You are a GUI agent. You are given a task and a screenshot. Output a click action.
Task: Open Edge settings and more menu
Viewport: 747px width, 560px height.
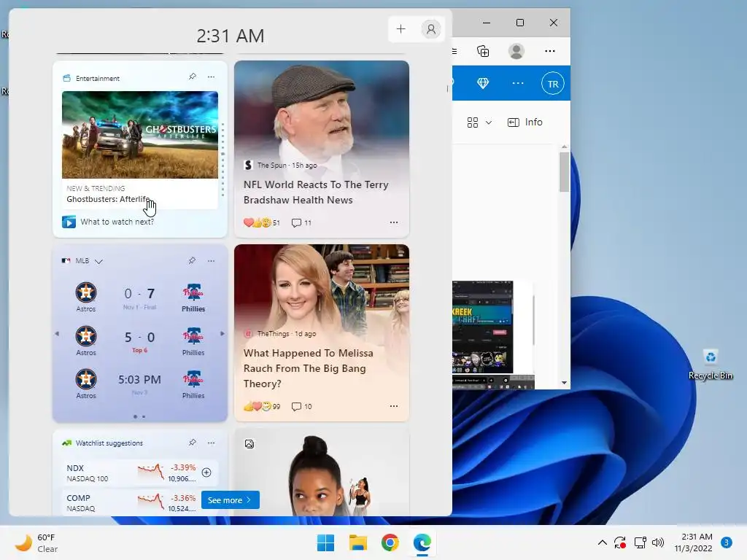click(x=550, y=51)
